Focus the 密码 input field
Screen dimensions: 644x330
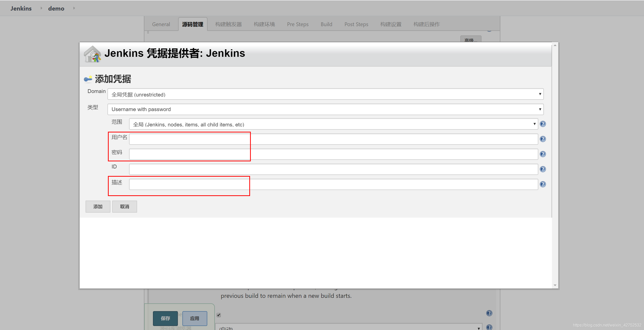pyautogui.click(x=334, y=154)
